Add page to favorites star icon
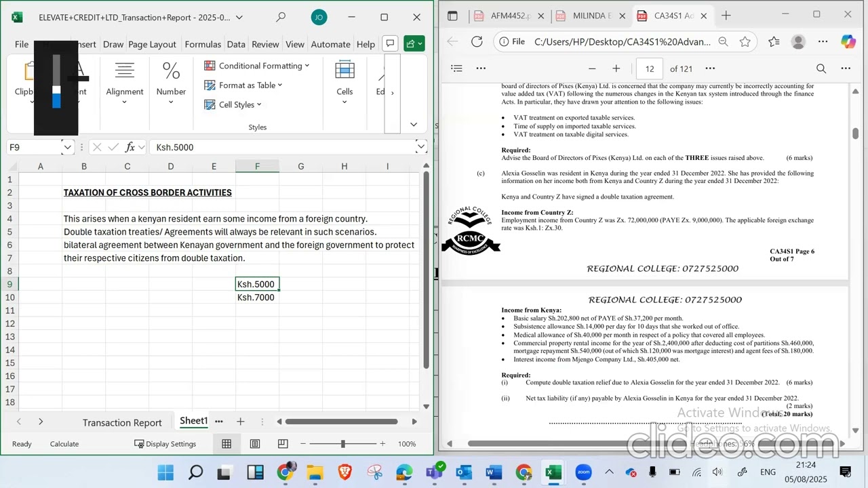 pyautogui.click(x=745, y=42)
